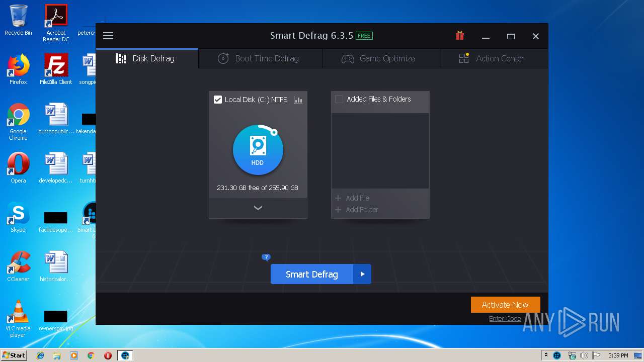Select historicalor Word document icon

point(56,266)
